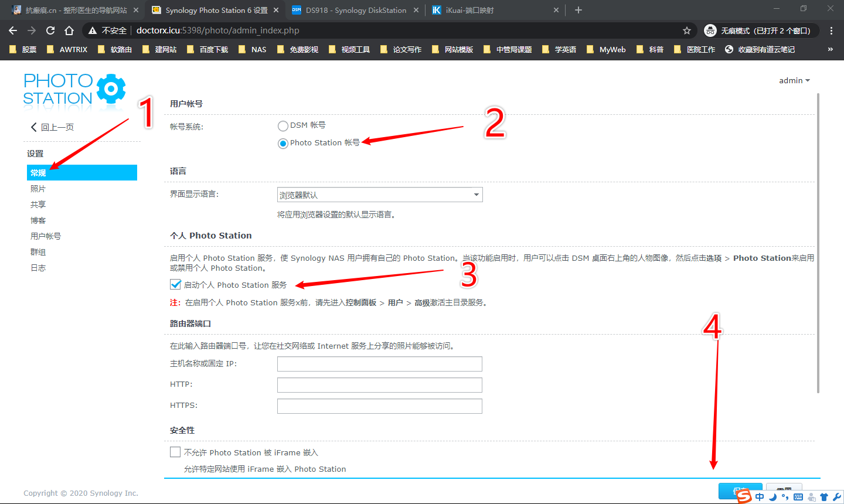Switch to the DS918 Synology DiskStation tab
Image resolution: width=844 pixels, height=504 pixels.
click(x=355, y=10)
